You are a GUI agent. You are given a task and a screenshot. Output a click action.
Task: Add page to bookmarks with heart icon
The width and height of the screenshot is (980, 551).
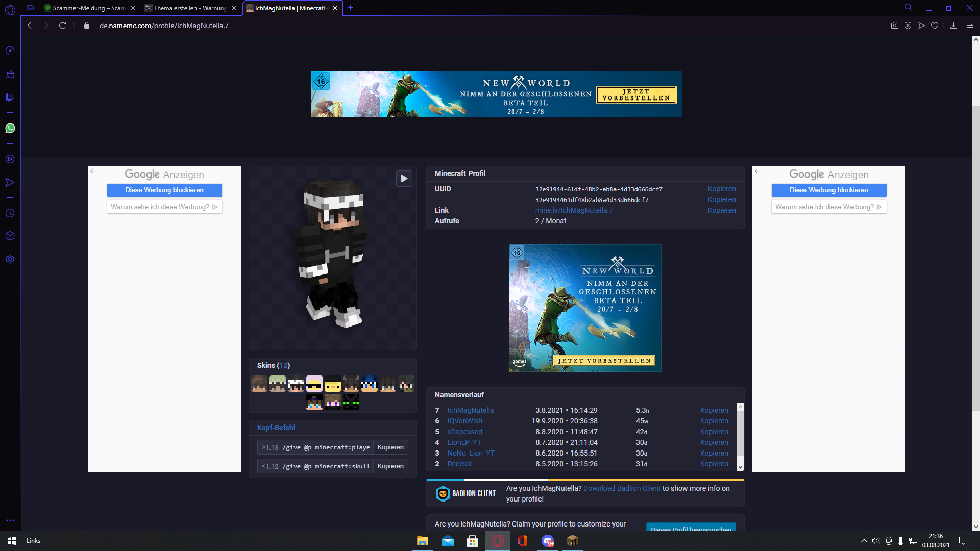pyautogui.click(x=935, y=26)
